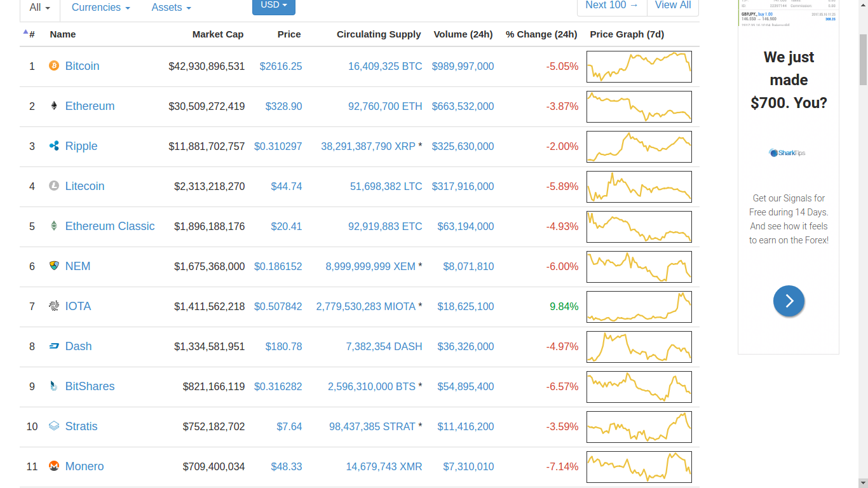Click the Ethereum diamond logo icon
This screenshot has width=868, height=488.
pos(54,105)
